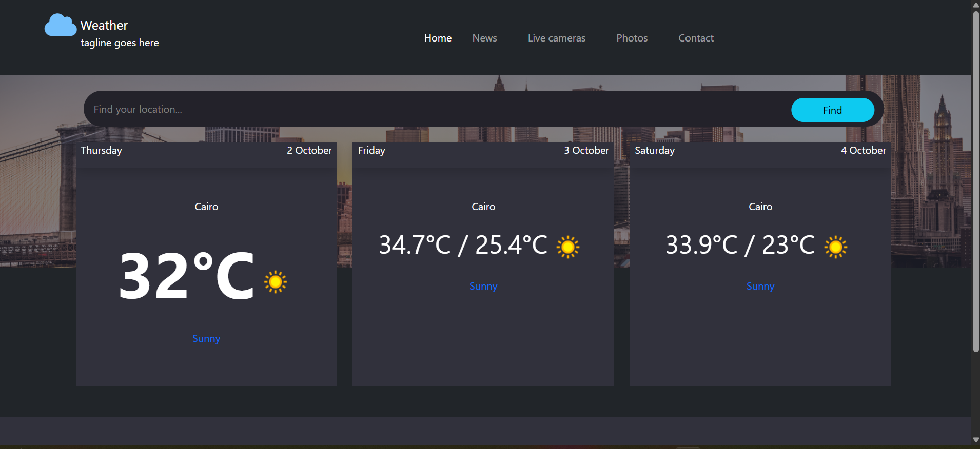Screen dimensions: 980x449
Task: Open the Live cameras page
Action: click(556, 38)
